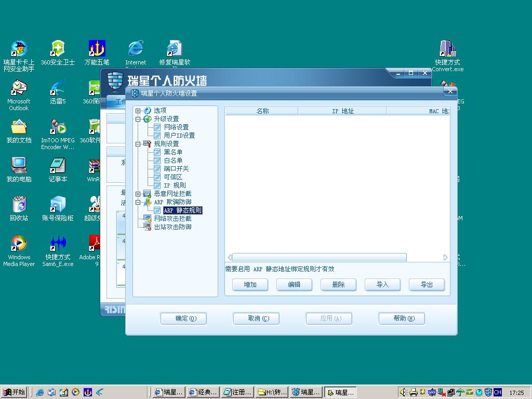This screenshot has width=532, height=399.
Task: Click the 出站攻击防御 monitor icon
Action: (x=147, y=227)
